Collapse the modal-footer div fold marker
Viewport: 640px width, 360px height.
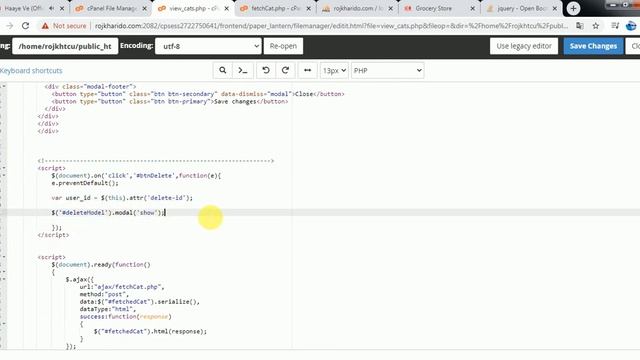tap(4, 87)
